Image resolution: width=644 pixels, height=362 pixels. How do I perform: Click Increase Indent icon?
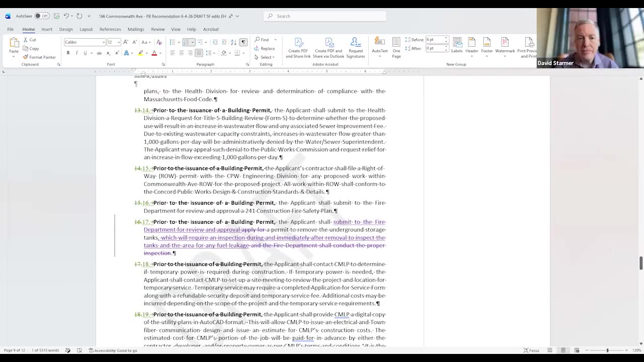[224, 42]
